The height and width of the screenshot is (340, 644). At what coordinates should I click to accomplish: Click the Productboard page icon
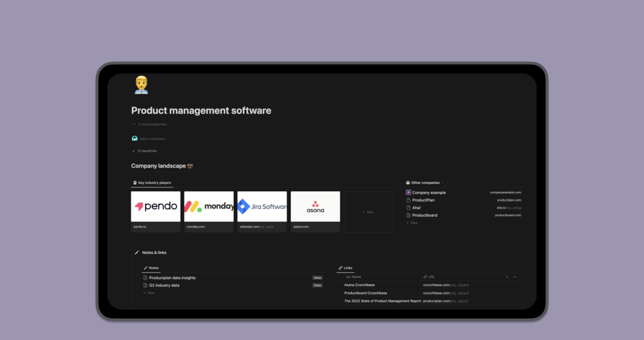[x=408, y=215]
